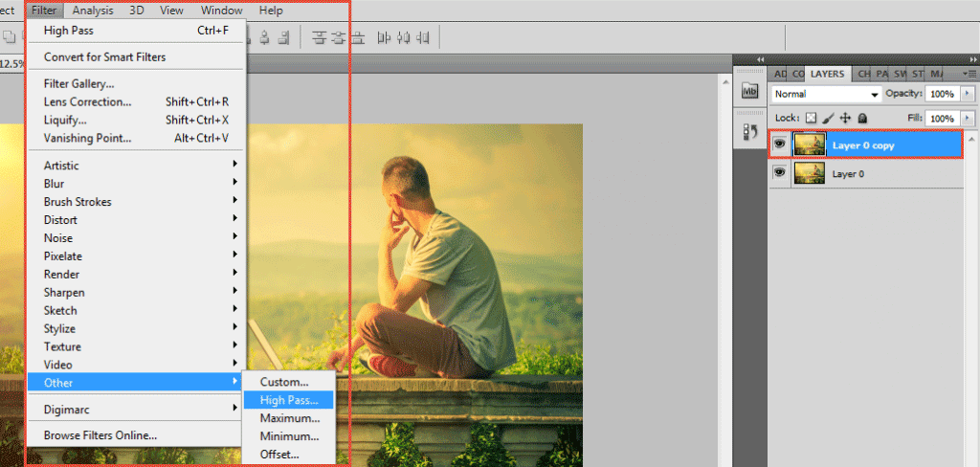The image size is (980, 467).
Task: Click the distribute left edges icon
Action: (x=385, y=38)
